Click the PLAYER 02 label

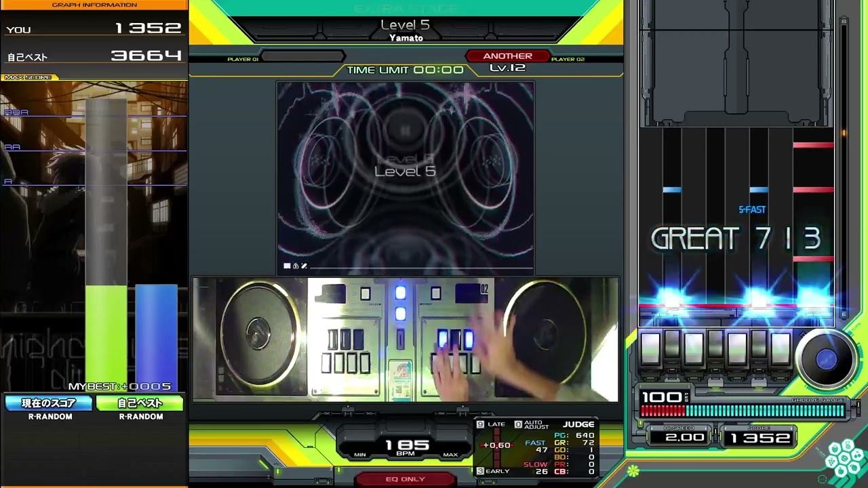click(x=568, y=60)
